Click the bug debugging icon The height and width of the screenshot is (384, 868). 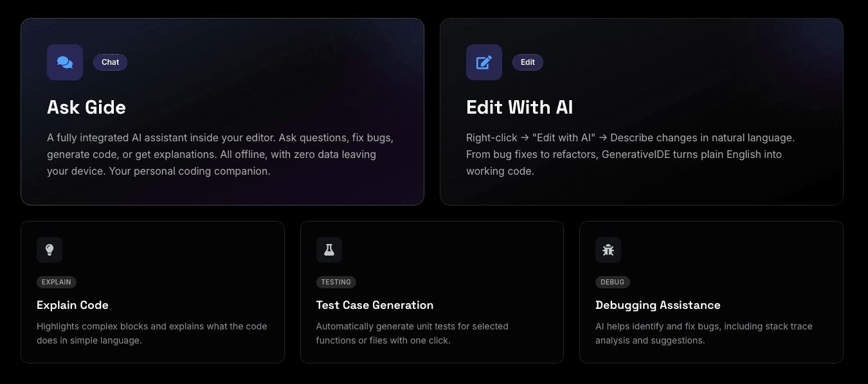point(608,250)
